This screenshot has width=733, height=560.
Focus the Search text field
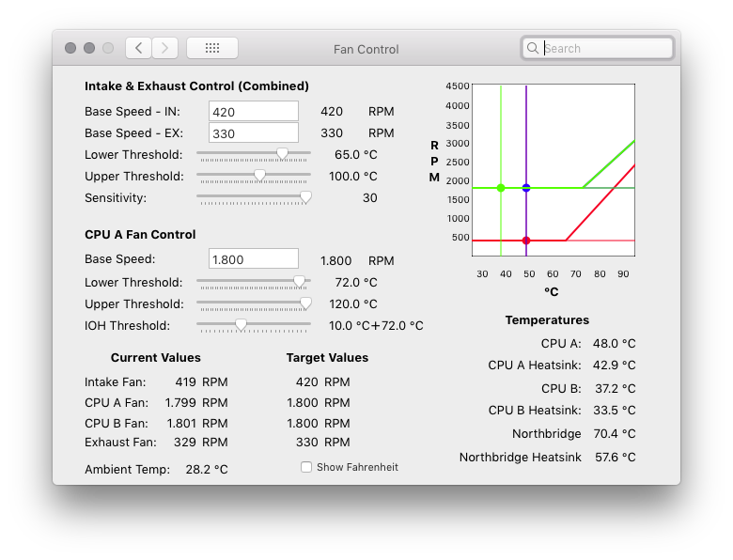[x=605, y=48]
